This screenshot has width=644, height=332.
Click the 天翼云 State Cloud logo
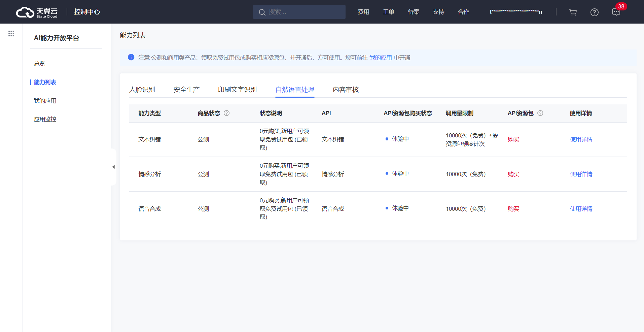tap(37, 12)
